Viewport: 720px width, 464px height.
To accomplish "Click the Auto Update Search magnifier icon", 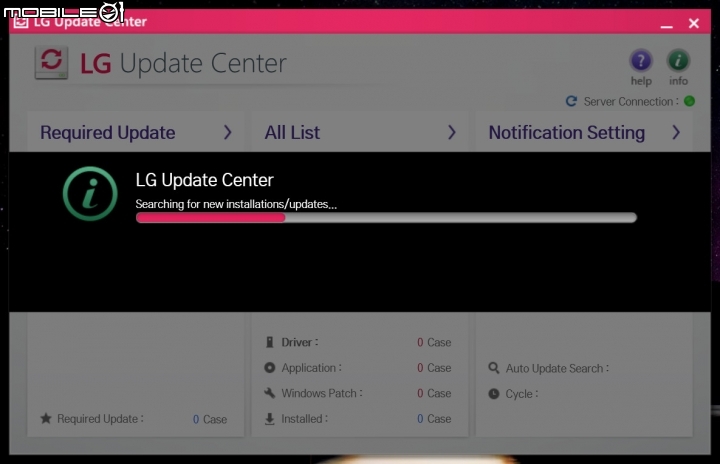I will pos(494,368).
